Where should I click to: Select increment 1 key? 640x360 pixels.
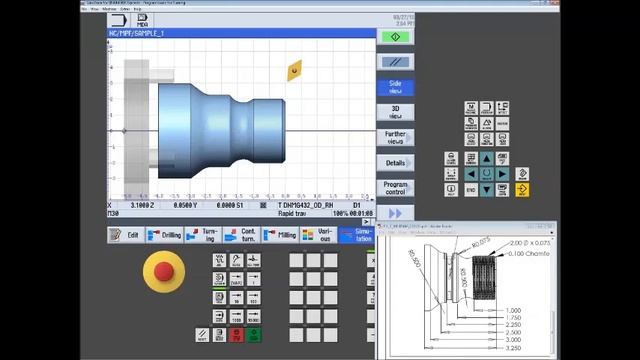[253, 279]
